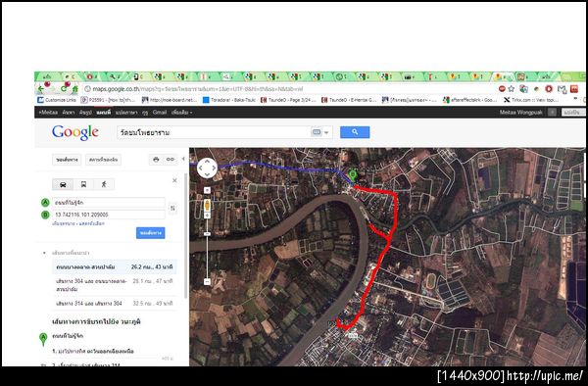Click the green destination marker B on map
Image resolution: width=588 pixels, height=386 pixels.
coord(352,174)
